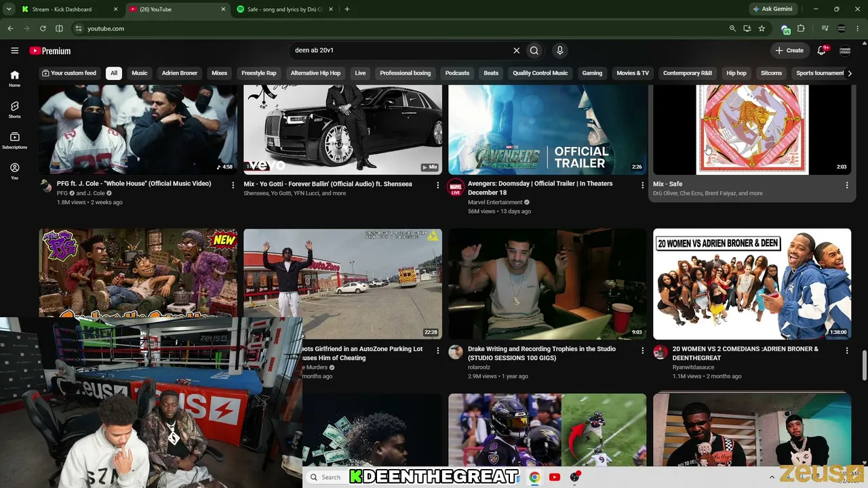This screenshot has width=868, height=488.
Task: Open the notifications bell
Action: [822, 50]
